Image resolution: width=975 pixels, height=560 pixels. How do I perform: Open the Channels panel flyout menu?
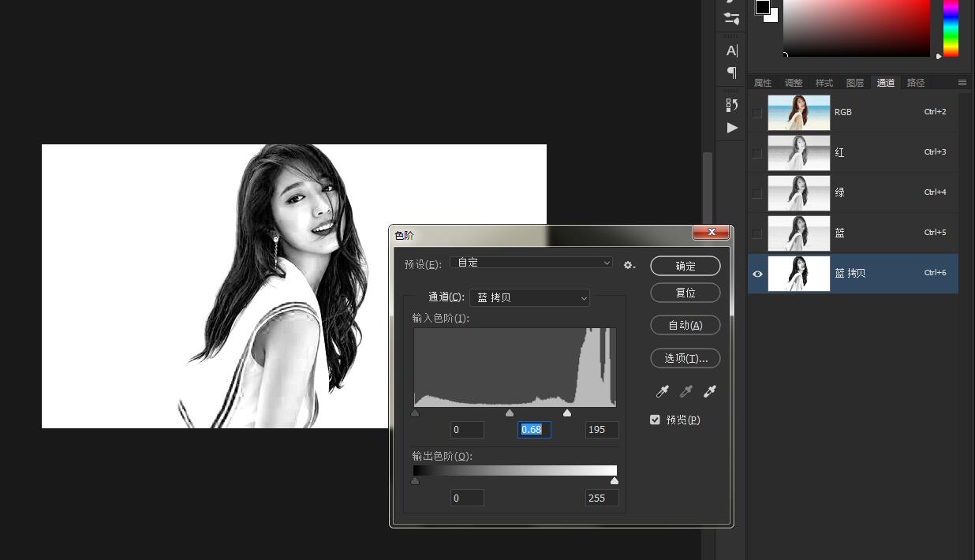[x=962, y=83]
